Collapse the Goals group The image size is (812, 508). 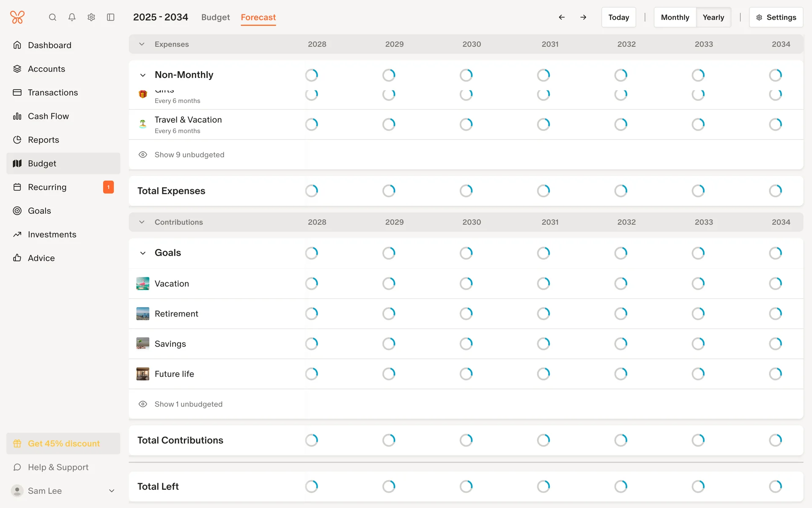click(143, 253)
